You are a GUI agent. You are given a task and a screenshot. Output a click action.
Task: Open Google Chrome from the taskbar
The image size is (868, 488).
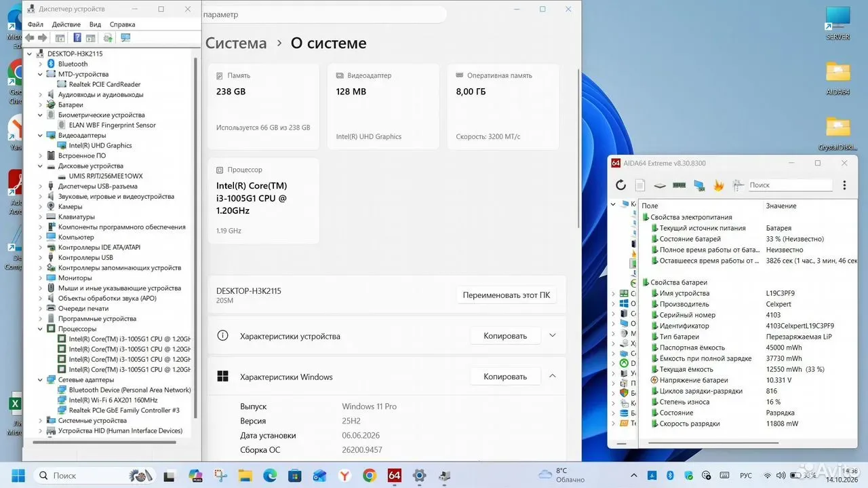pyautogui.click(x=370, y=475)
